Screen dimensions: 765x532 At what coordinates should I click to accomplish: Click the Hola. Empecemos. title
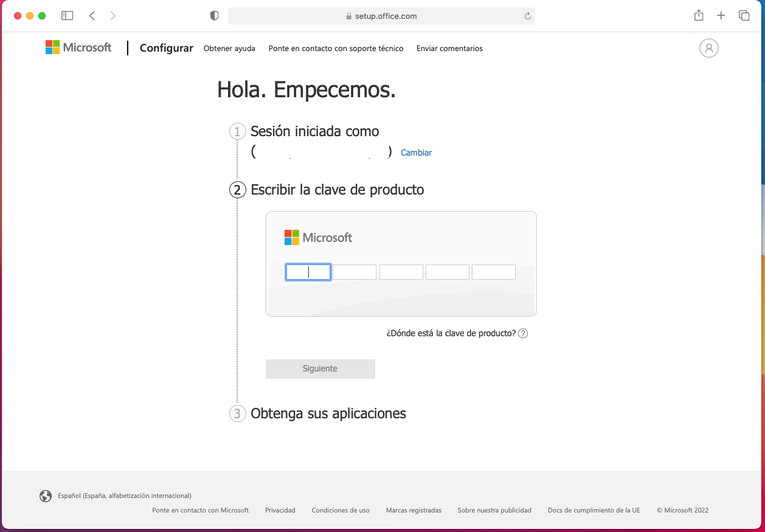[x=306, y=90]
